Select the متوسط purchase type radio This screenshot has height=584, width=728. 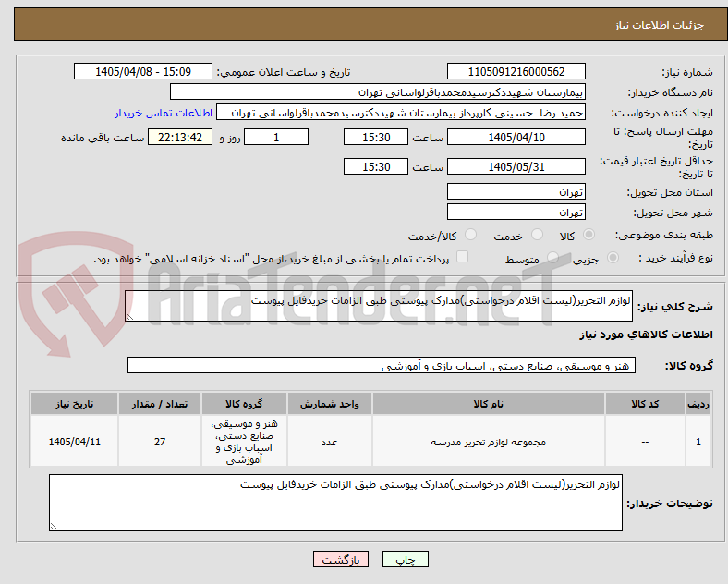pos(552,258)
